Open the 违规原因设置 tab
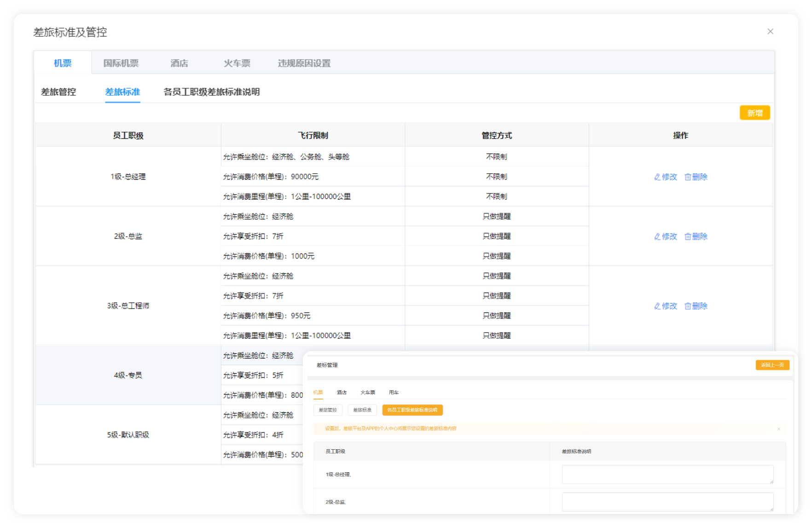812x528 pixels. pyautogui.click(x=304, y=63)
